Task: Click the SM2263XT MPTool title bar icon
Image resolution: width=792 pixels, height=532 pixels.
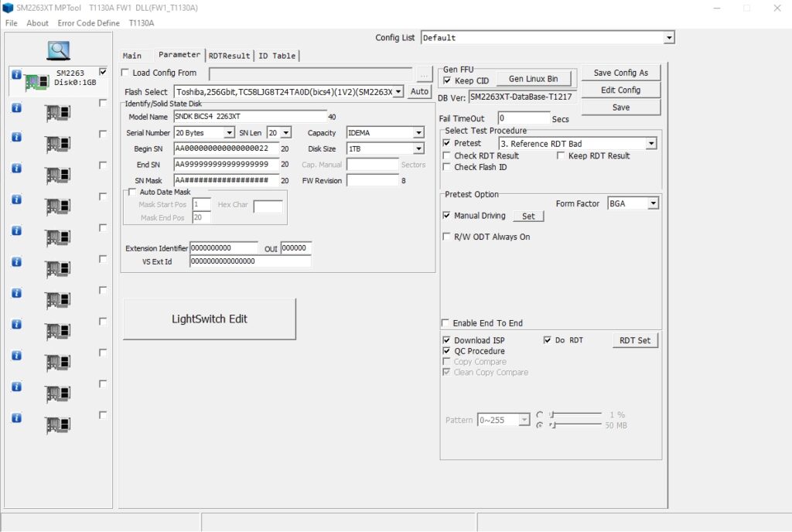Action: pyautogui.click(x=8, y=8)
